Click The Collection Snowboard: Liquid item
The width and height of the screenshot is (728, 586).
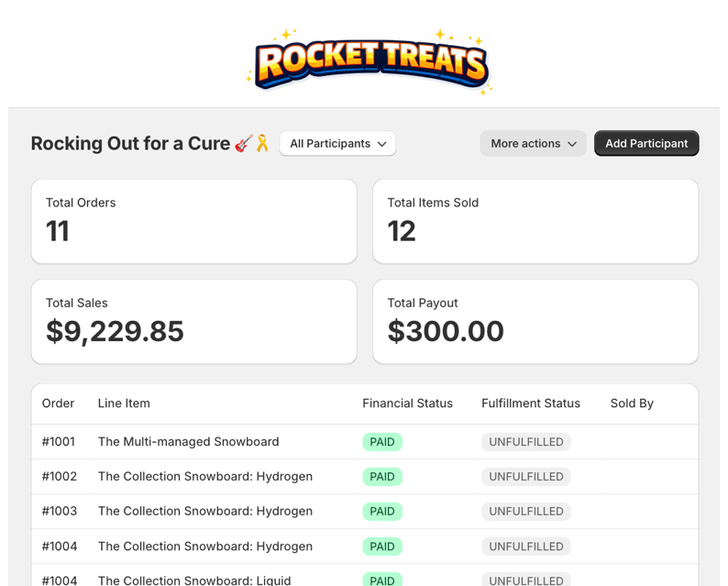[194, 580]
